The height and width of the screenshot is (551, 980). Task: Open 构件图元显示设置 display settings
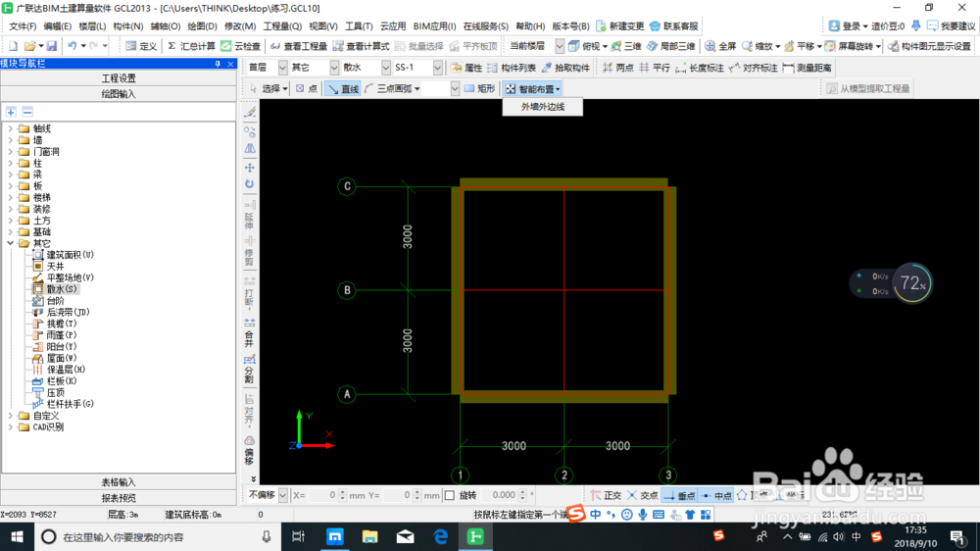929,46
